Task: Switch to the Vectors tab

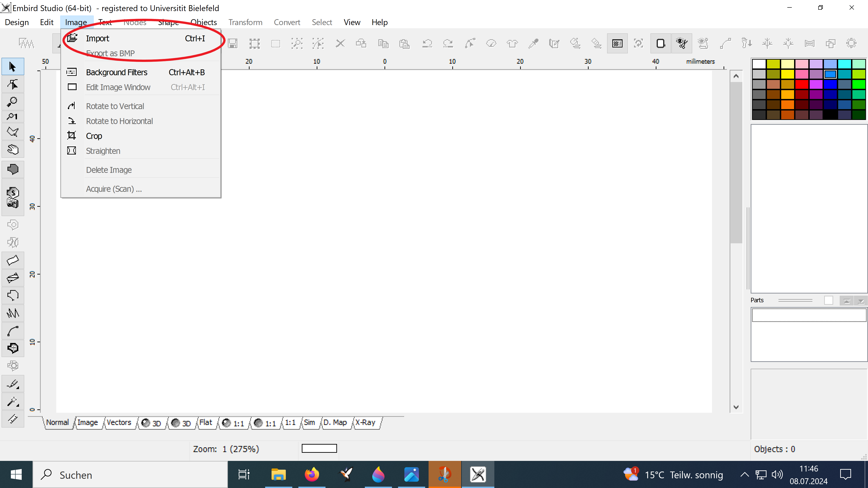Action: click(x=119, y=423)
